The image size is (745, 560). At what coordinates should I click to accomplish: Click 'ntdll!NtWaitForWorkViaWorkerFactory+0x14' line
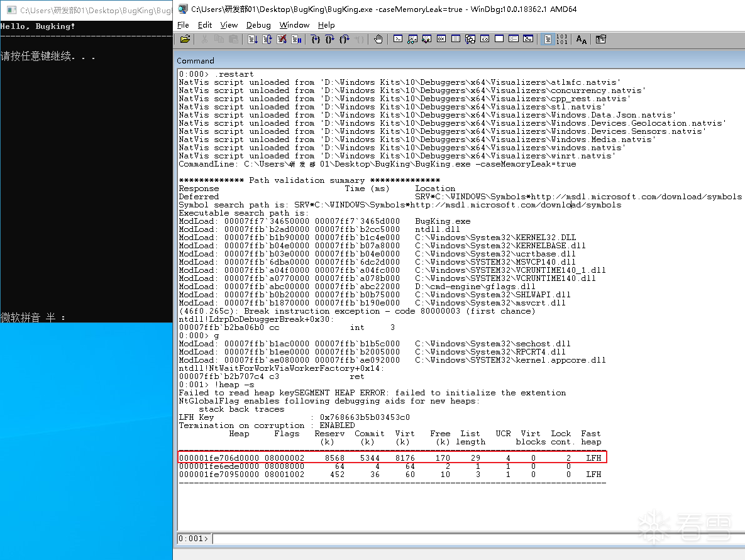(281, 368)
